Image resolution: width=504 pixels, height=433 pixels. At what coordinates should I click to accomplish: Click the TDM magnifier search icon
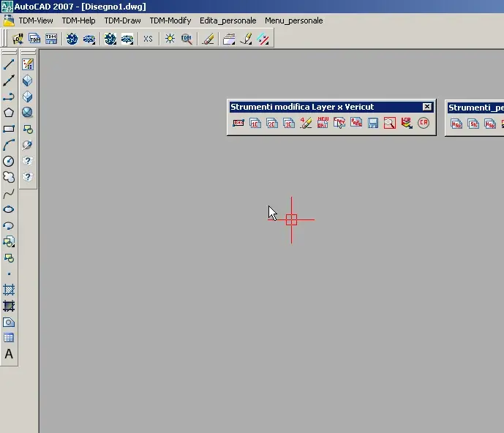(x=187, y=39)
